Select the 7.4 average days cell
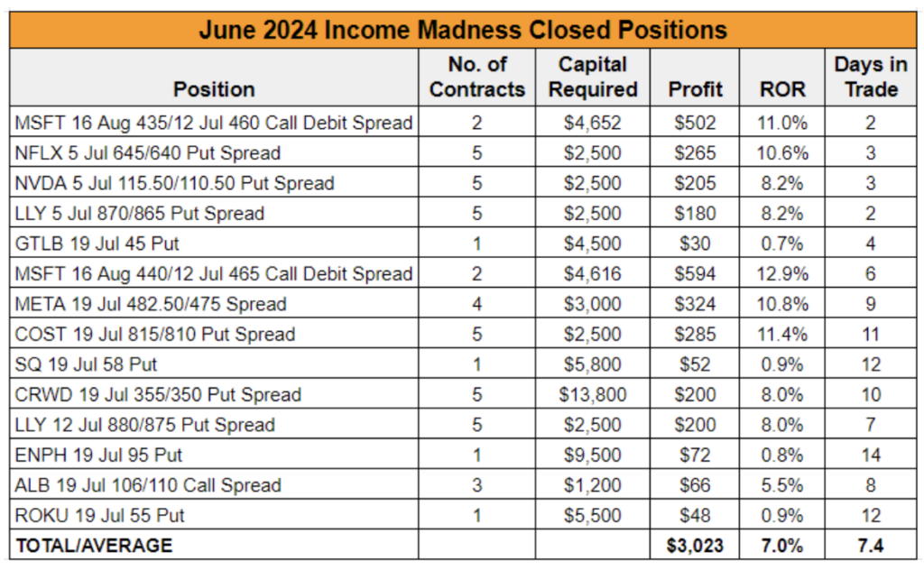Screen dimensions: 924x570 point(871,546)
